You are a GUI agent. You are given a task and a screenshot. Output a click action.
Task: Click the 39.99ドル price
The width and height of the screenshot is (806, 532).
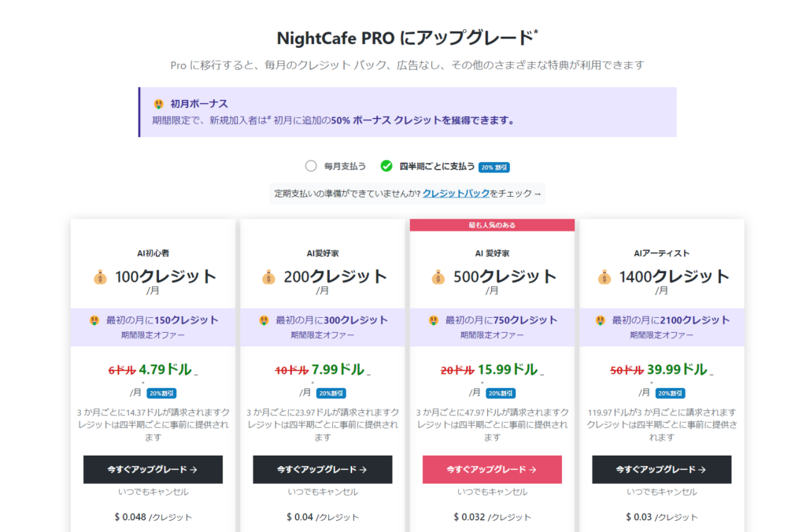(x=677, y=370)
